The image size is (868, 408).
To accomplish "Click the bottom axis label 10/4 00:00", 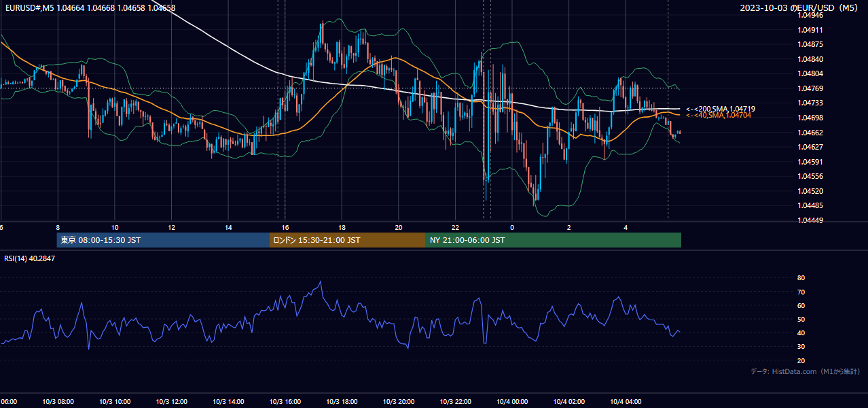I will [x=512, y=402].
